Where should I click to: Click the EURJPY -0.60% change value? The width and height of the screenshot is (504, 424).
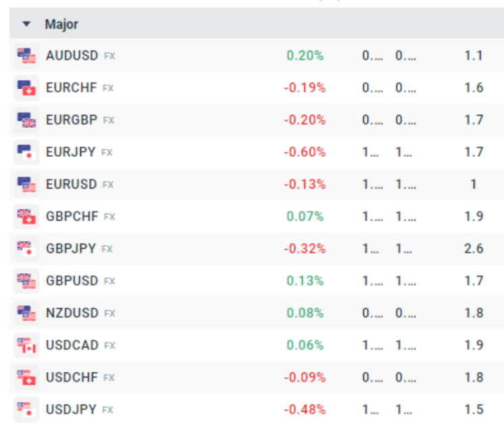click(x=305, y=152)
